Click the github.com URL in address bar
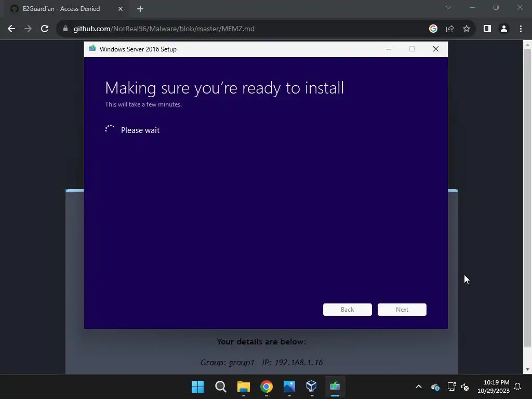Viewport: 532px width, 399px height. click(164, 29)
